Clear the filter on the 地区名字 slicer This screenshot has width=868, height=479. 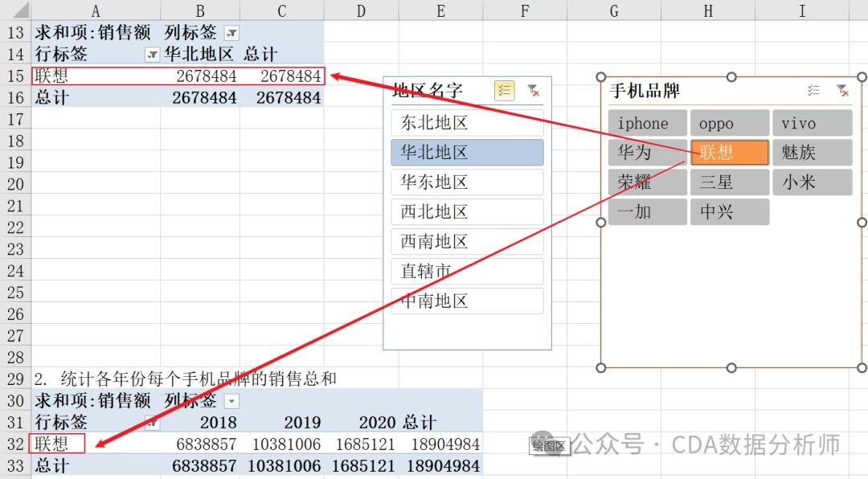coord(533,91)
